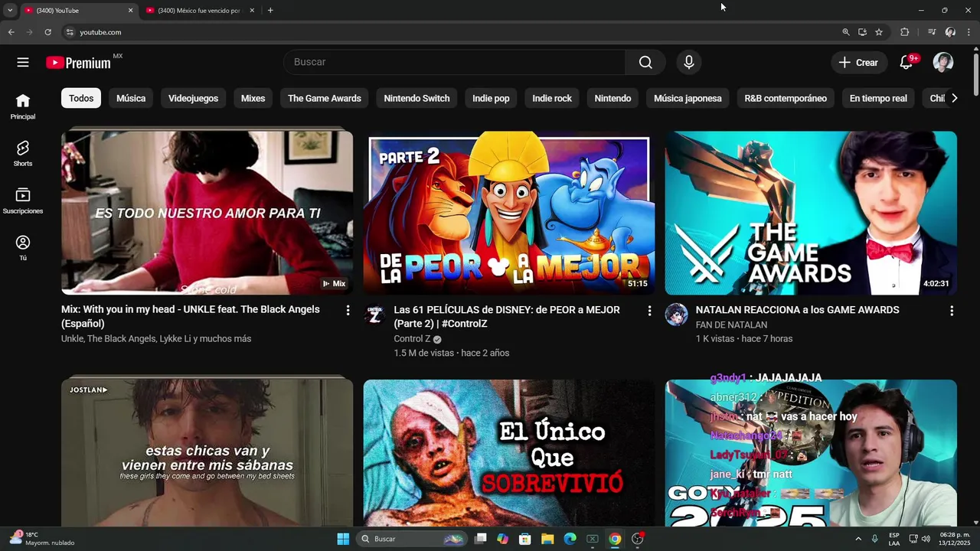Select the Nintendo Switch filter chip
The width and height of the screenshot is (980, 551).
pos(416,98)
